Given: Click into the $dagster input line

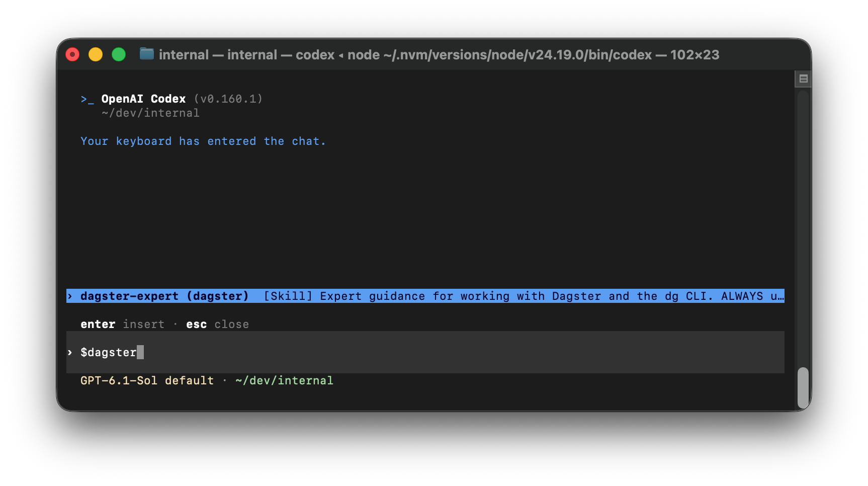Looking at the screenshot, I should click(425, 352).
